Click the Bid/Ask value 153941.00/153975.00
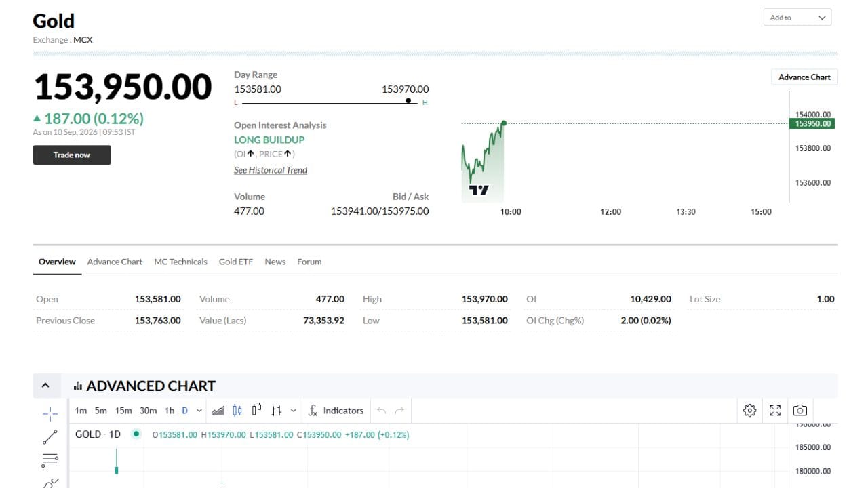The image size is (868, 488). 380,211
